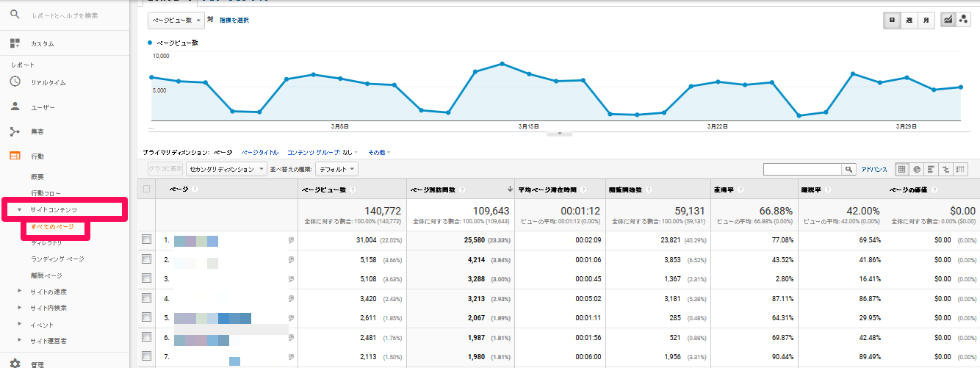The width and height of the screenshot is (980, 368).
Task: Open the 離脱ページ report
Action: pyautogui.click(x=46, y=275)
